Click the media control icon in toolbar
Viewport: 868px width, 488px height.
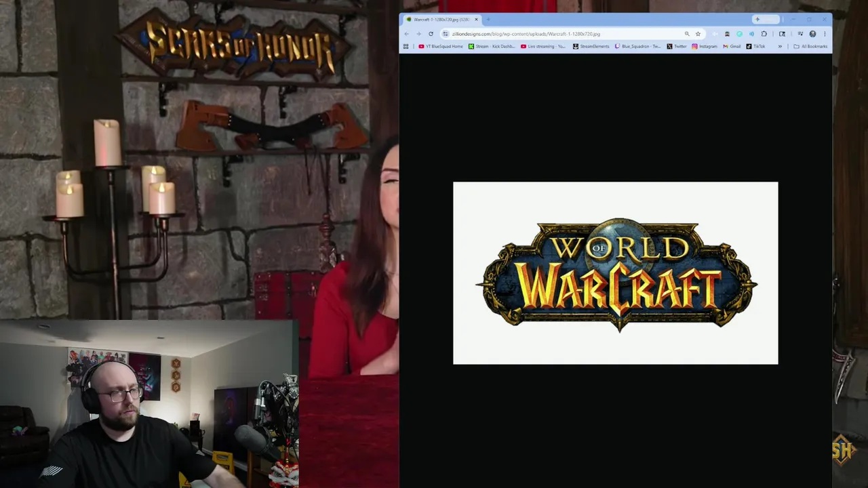(x=800, y=34)
